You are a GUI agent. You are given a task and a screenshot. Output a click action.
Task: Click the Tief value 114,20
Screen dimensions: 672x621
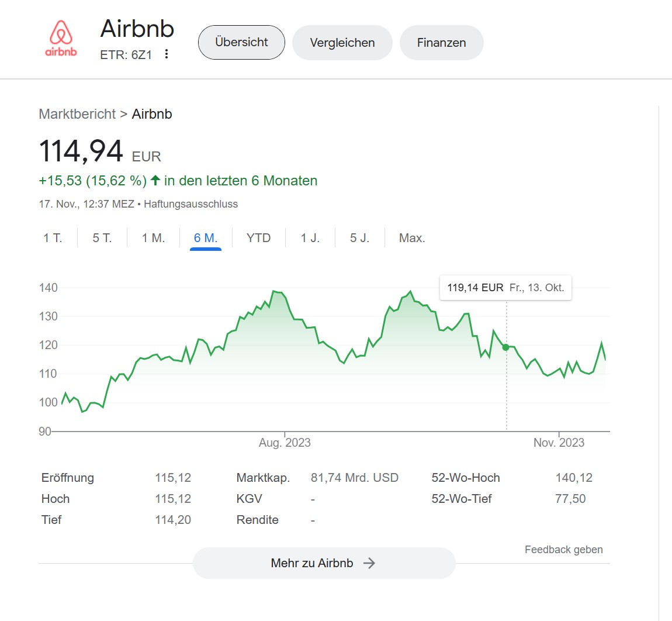173,520
